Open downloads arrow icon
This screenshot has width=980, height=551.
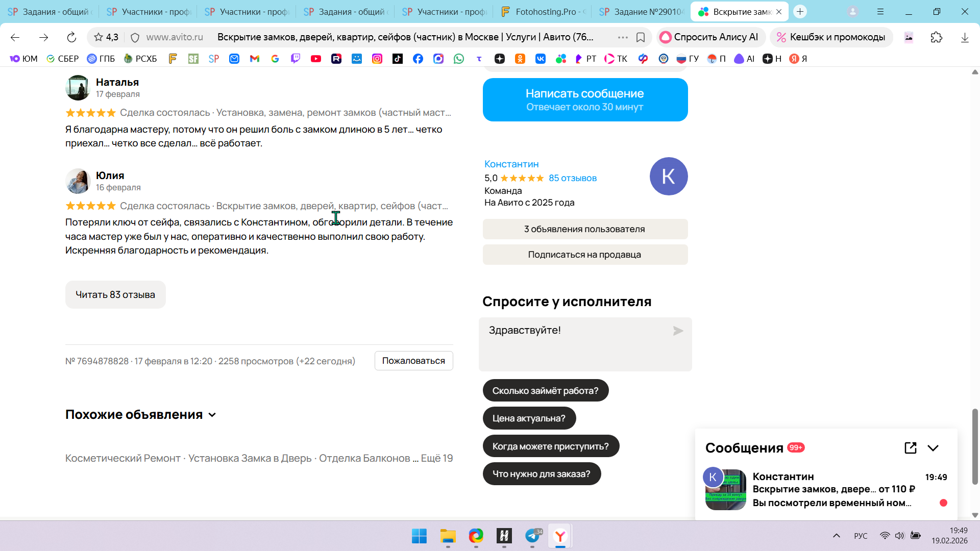point(965,37)
